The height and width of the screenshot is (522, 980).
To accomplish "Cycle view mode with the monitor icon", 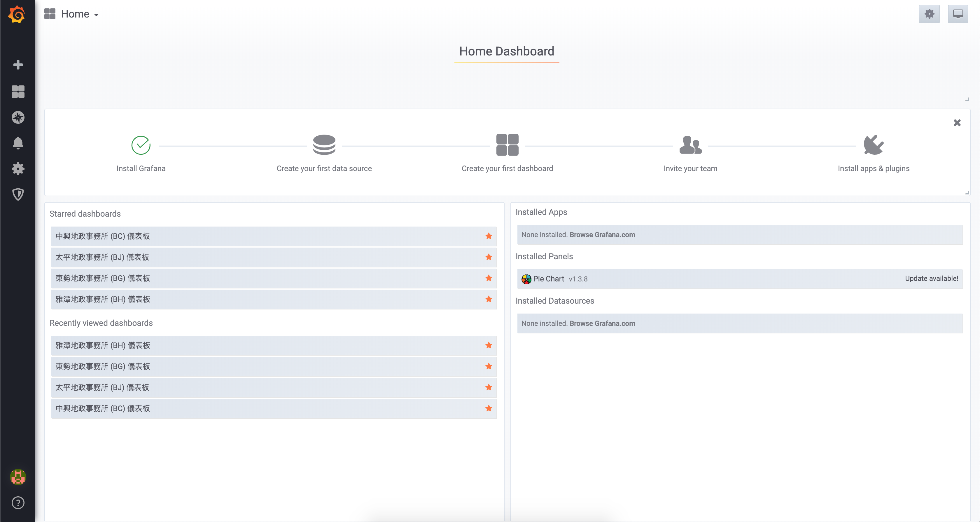I will pos(958,14).
